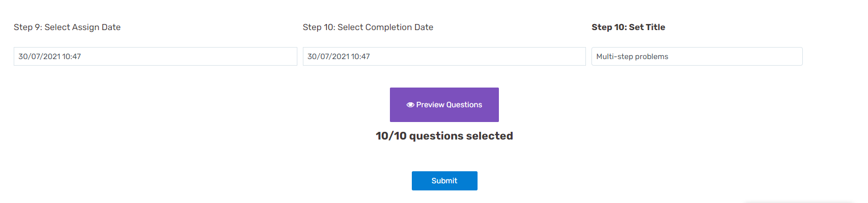Place cursor on 30/07/2021 in Completion Date
The width and height of the screenshot is (868, 203).
329,56
